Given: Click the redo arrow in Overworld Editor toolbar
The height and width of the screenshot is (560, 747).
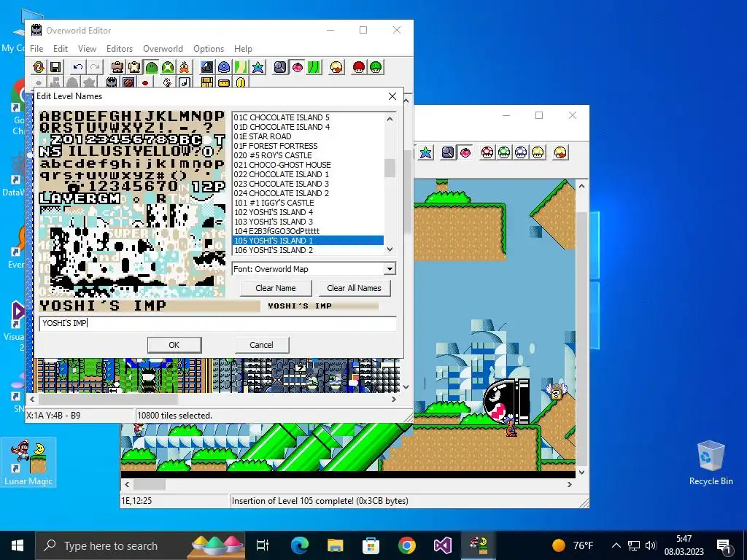Looking at the screenshot, I should tap(95, 67).
